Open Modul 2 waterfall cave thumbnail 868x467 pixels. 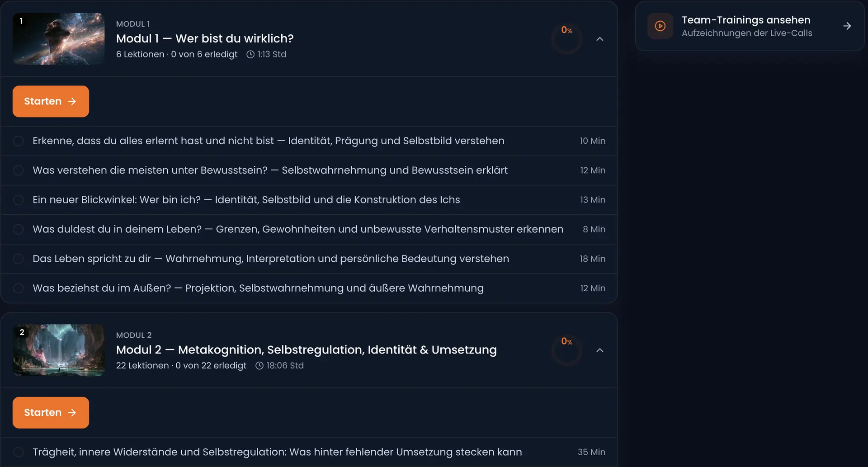[x=59, y=350]
